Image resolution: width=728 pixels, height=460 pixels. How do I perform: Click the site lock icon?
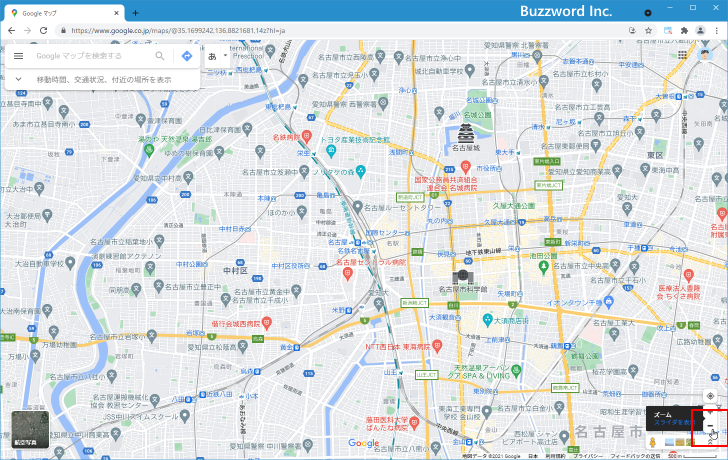(x=63, y=31)
